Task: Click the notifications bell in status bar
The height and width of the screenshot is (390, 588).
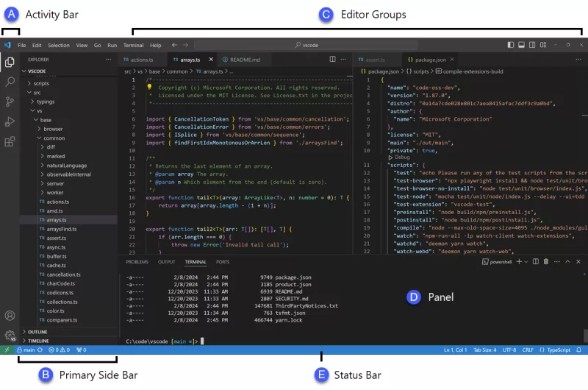Action: 578,350
